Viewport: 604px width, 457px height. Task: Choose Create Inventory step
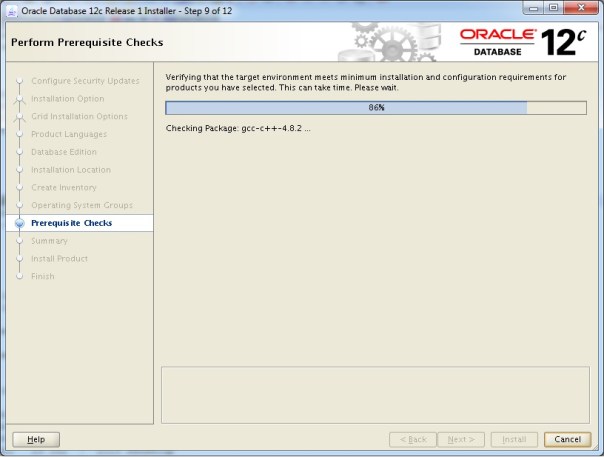[64, 188]
